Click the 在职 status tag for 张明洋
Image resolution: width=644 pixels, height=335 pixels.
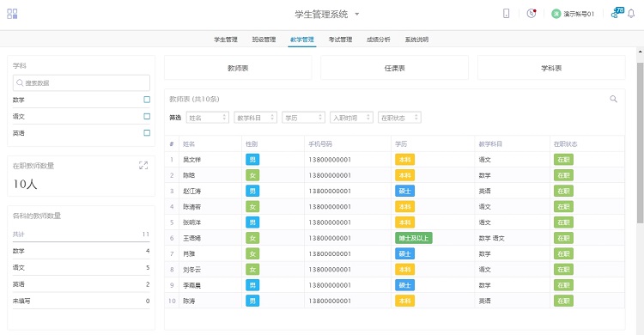pos(563,222)
